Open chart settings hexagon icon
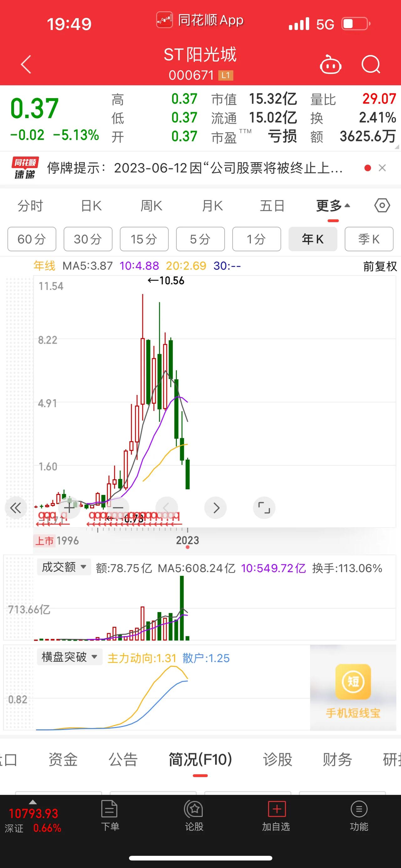The image size is (401, 868). pos(382,205)
